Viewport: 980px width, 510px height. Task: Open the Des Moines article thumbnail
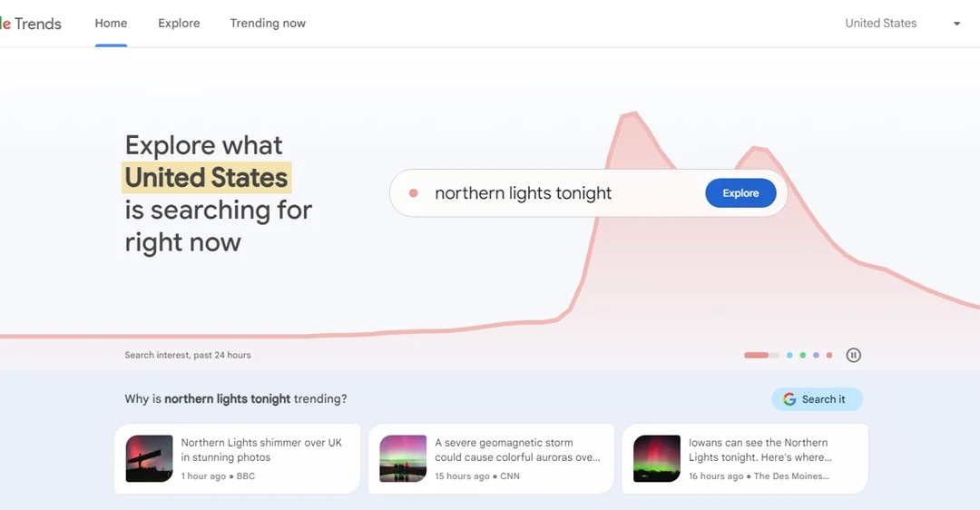[657, 458]
